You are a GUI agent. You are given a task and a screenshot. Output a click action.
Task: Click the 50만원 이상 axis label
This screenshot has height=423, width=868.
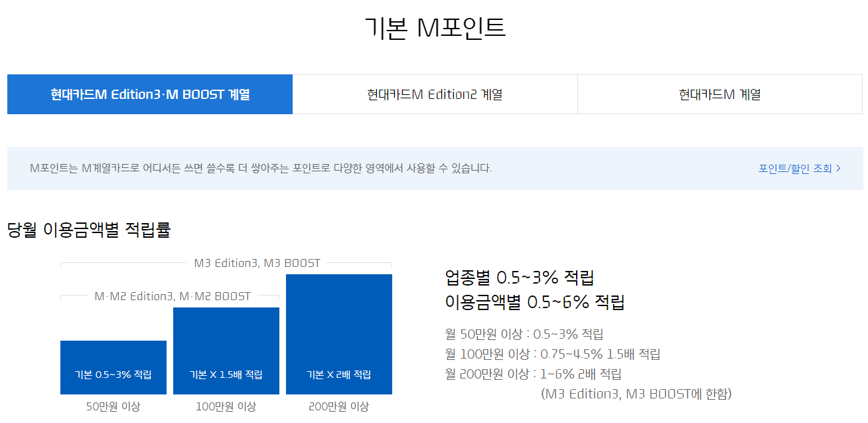click(113, 406)
